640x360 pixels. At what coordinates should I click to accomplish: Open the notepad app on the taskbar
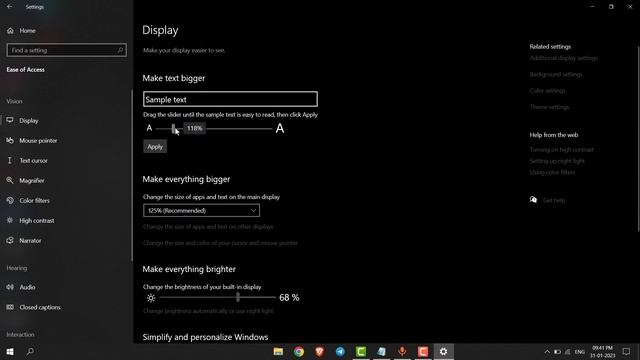382,351
